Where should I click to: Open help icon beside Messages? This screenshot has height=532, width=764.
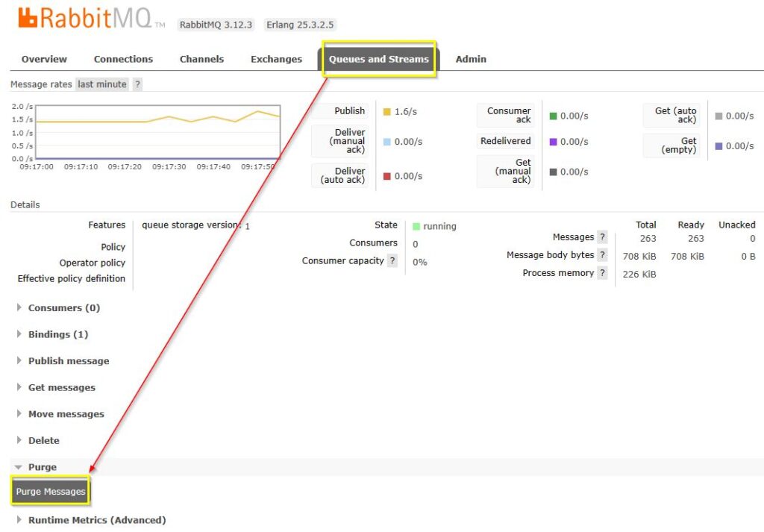pos(602,237)
